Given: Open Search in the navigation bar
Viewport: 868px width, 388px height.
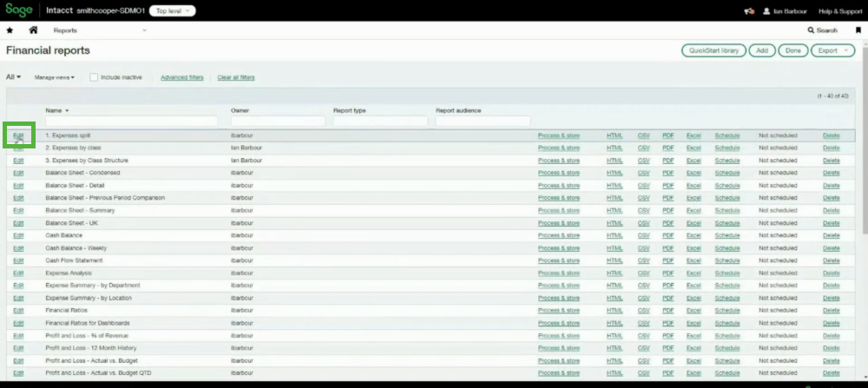Looking at the screenshot, I should pos(823,30).
